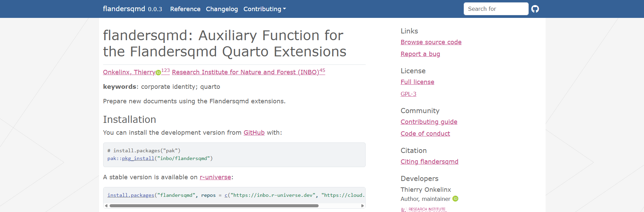The image size is (644, 212).
Task: Go to the flandersqmd home brand link
Action: (x=124, y=9)
